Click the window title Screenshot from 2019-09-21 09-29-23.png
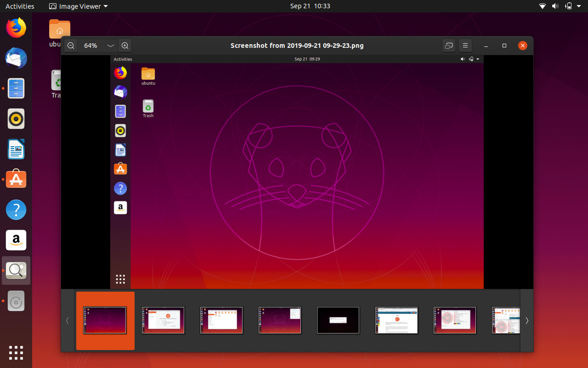The image size is (588, 368). tap(297, 46)
